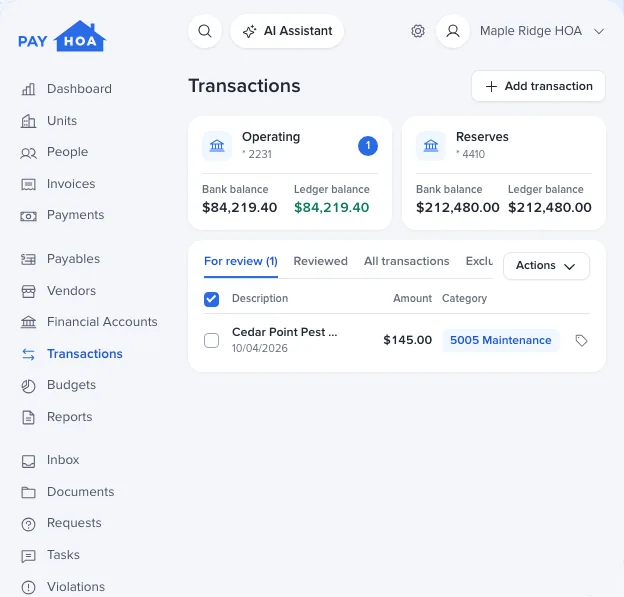Click the tag icon on Cedar Point row
624x597 pixels.
point(581,341)
